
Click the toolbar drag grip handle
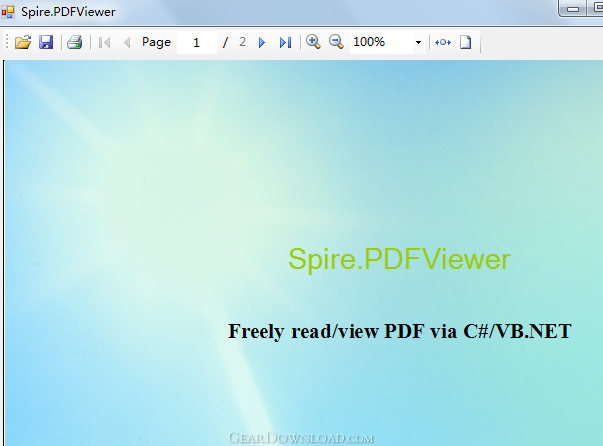7,42
